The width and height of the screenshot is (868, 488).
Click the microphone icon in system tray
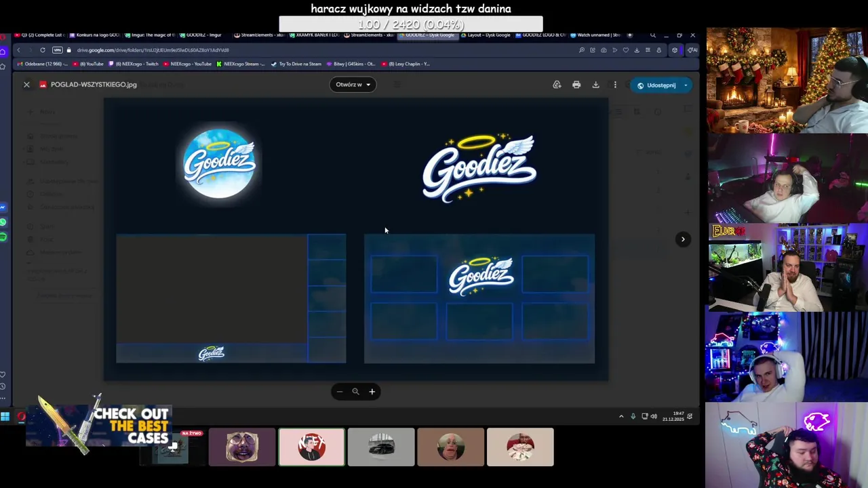point(633,416)
